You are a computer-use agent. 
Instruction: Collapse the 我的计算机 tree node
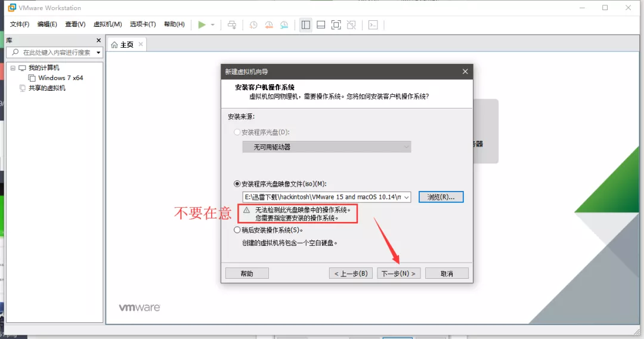[x=13, y=68]
